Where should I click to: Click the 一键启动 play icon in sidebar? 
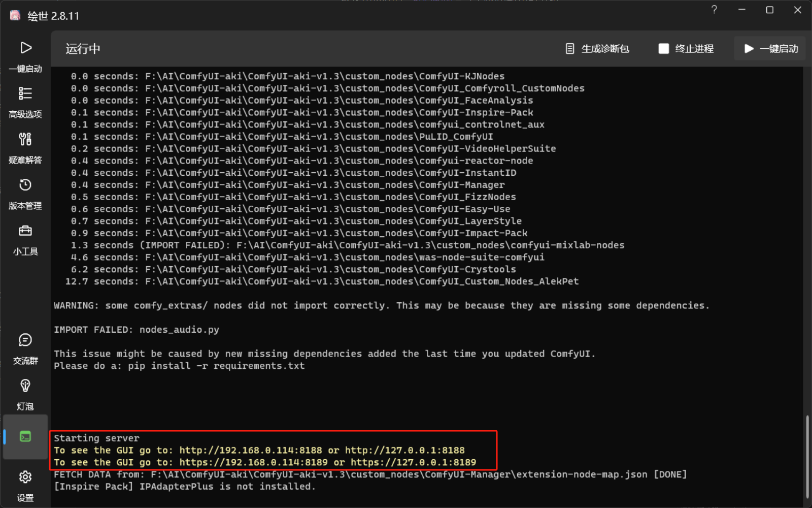coord(25,48)
